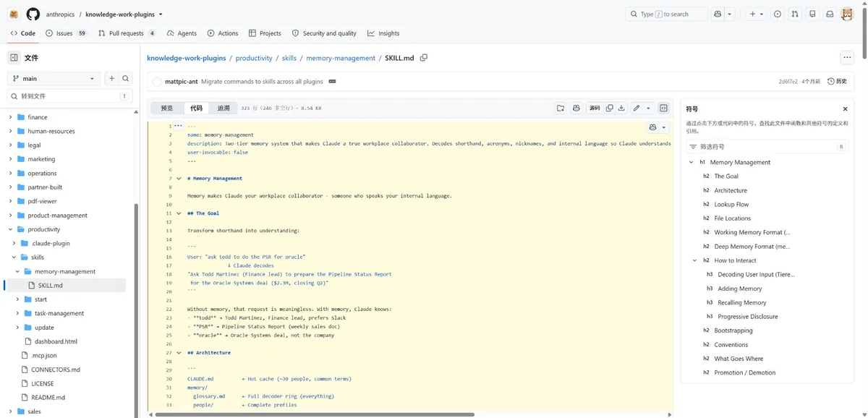Download the raw SKILL.md file

(x=621, y=108)
